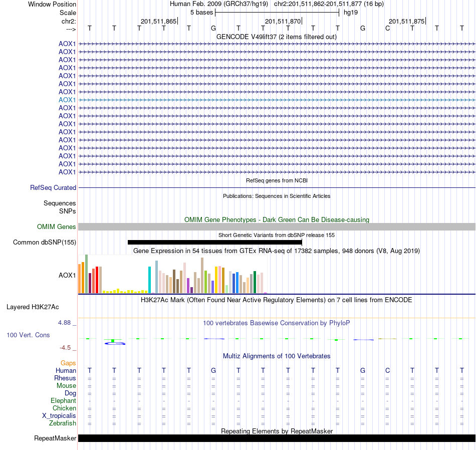476x450 pixels.
Task: Click the RepeatMasker track label
Action: 55,438
